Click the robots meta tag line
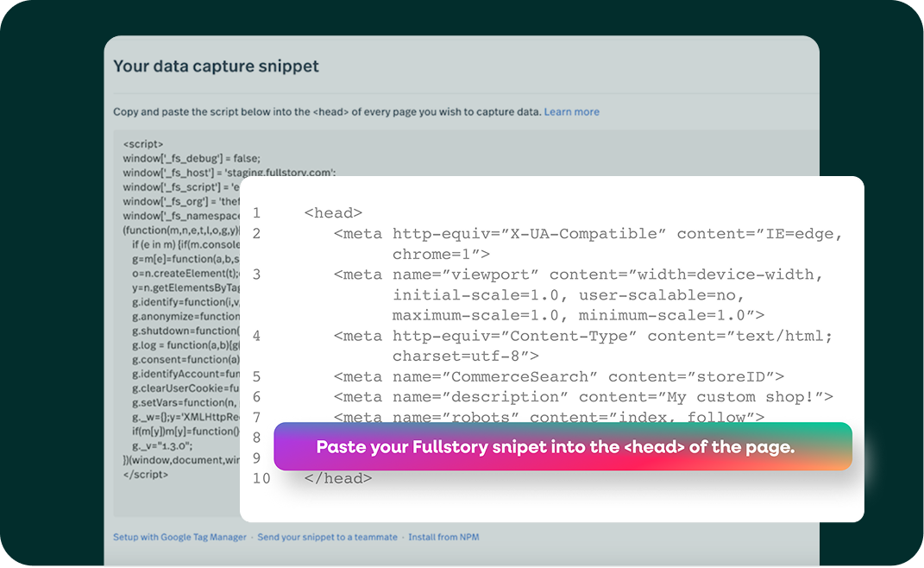This screenshot has width=924, height=568. coord(549,416)
